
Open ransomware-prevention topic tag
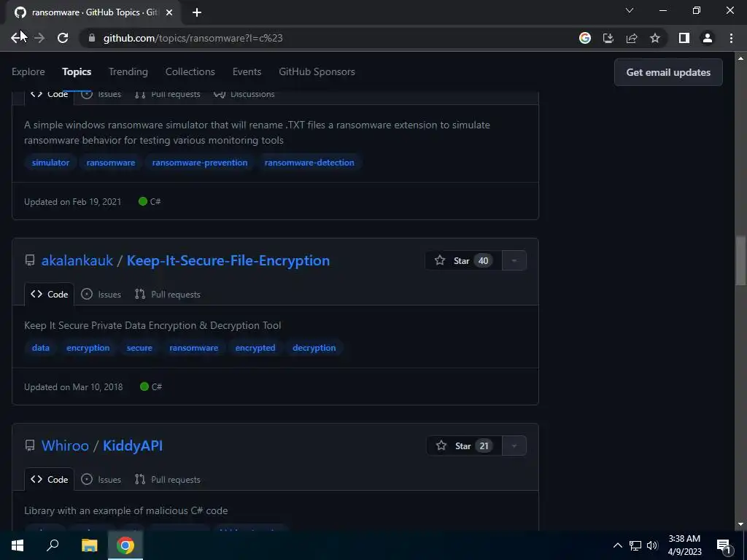(200, 163)
